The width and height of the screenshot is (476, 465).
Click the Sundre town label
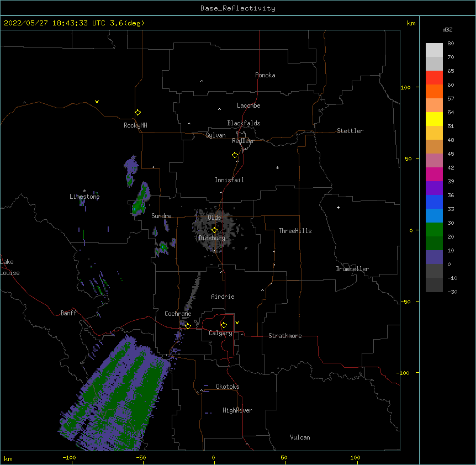click(161, 216)
